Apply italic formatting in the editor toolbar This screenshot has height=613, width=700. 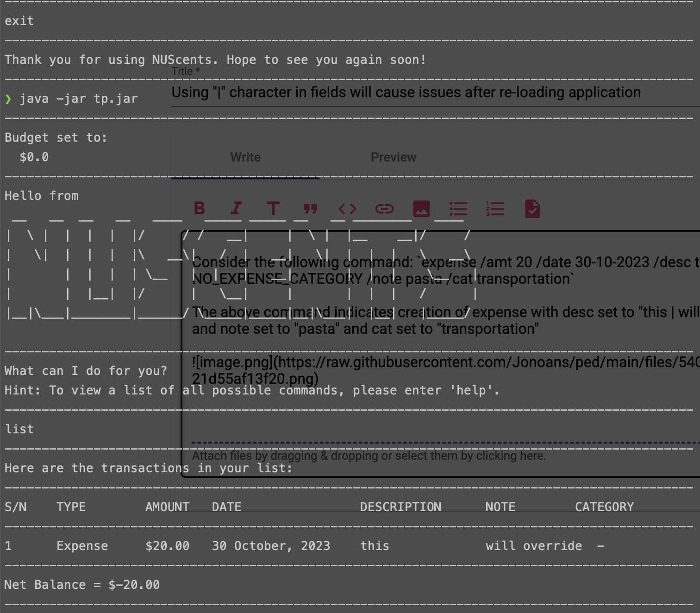point(236,209)
